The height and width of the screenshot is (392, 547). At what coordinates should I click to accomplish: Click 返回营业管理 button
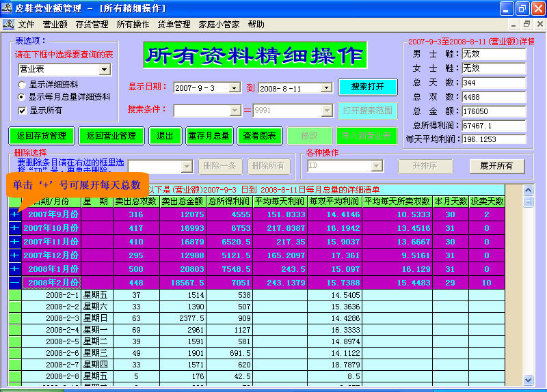pos(111,135)
